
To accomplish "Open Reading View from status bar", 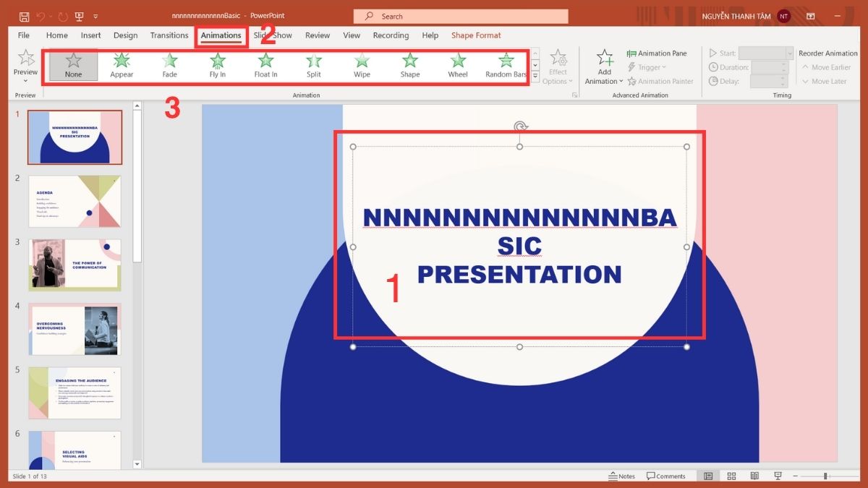I will tap(754, 476).
